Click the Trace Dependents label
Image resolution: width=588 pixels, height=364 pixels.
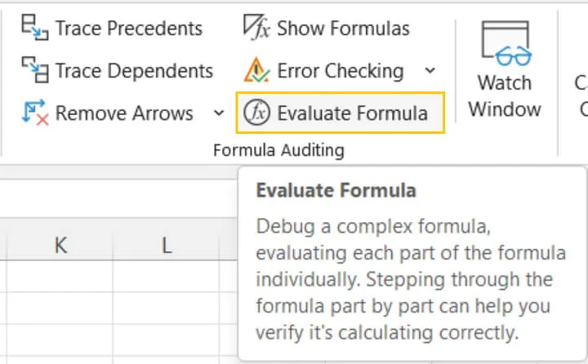point(134,70)
